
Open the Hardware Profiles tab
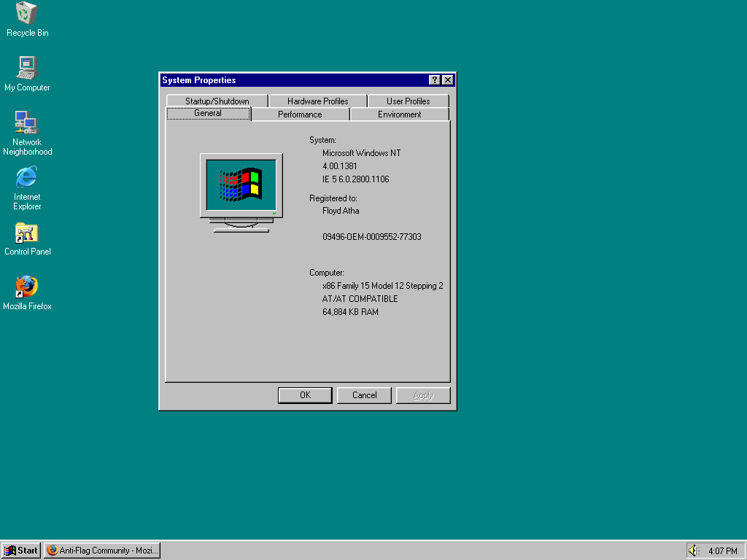(317, 101)
